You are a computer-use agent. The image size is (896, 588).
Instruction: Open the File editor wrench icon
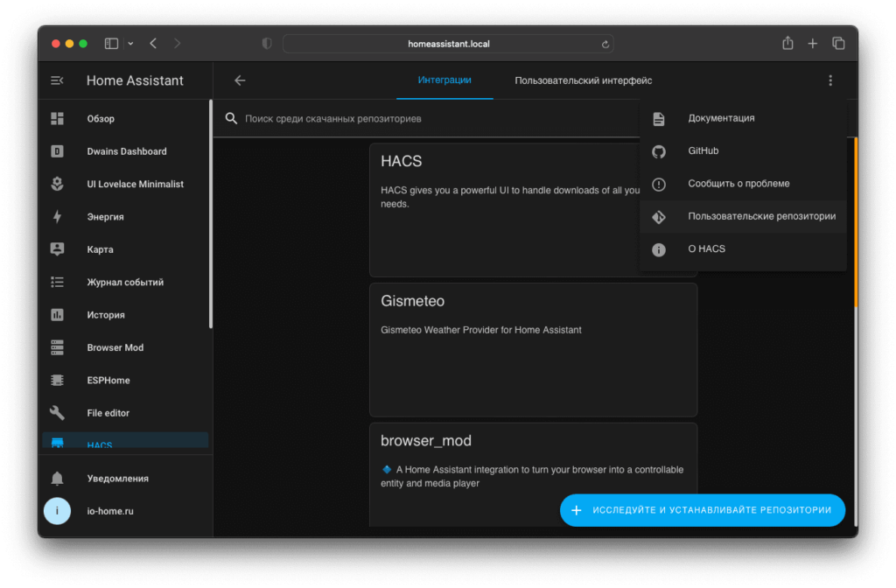pos(57,413)
